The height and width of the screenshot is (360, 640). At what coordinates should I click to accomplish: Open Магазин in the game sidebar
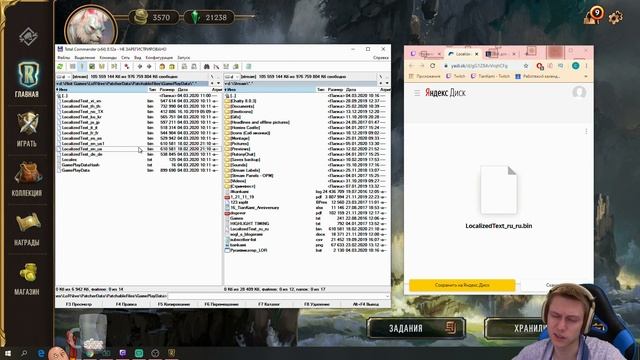tap(27, 279)
